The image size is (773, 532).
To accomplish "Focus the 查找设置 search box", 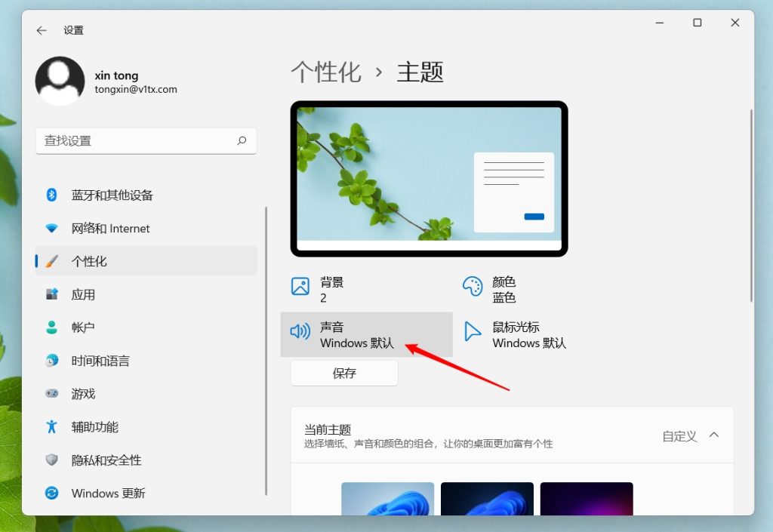I will 146,141.
